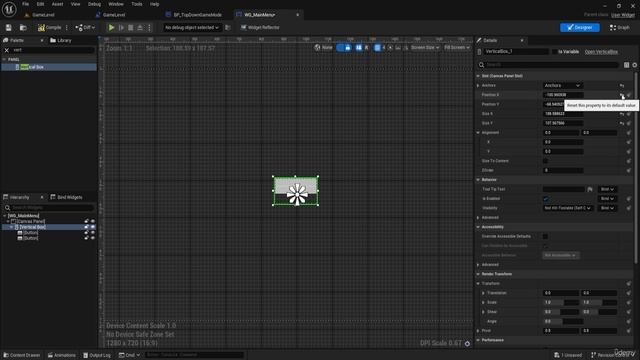Open the Compile options three-dot menu
The image size is (640, 360).
[67, 28]
